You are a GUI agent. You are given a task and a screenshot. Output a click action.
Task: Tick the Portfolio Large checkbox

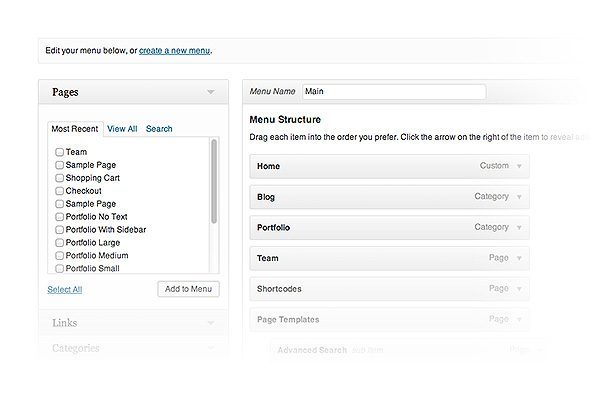[59, 242]
